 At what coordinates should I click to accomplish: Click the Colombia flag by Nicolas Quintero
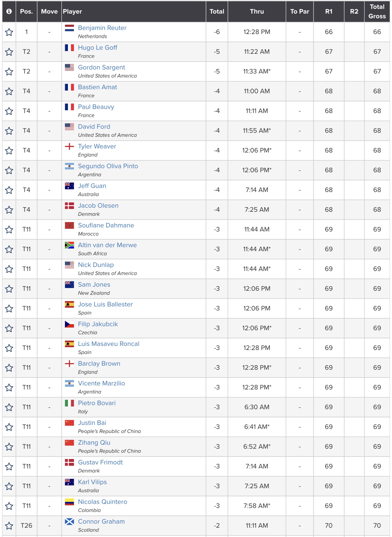tap(69, 502)
